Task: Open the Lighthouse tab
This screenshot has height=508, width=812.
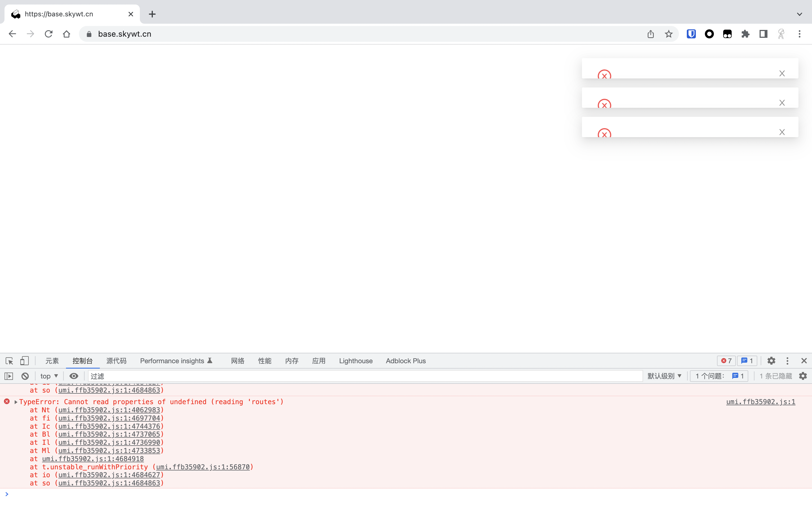Action: tap(356, 361)
